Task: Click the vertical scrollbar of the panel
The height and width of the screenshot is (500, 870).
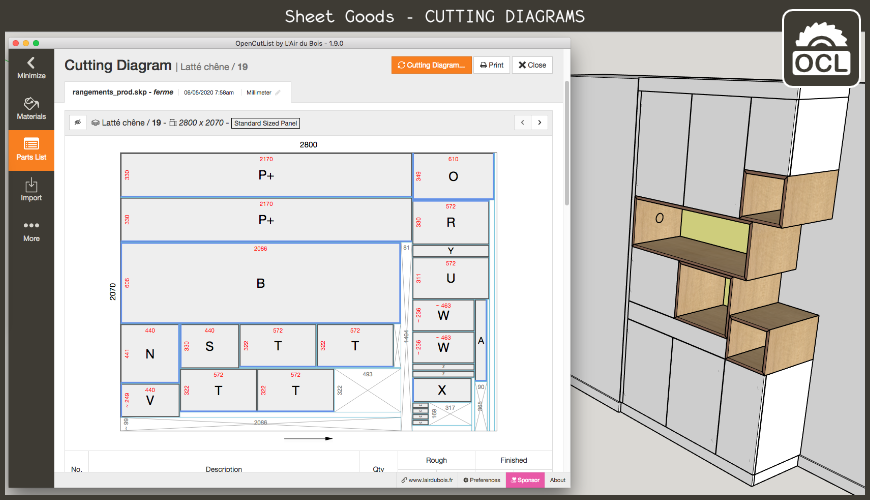Action: 566,143
